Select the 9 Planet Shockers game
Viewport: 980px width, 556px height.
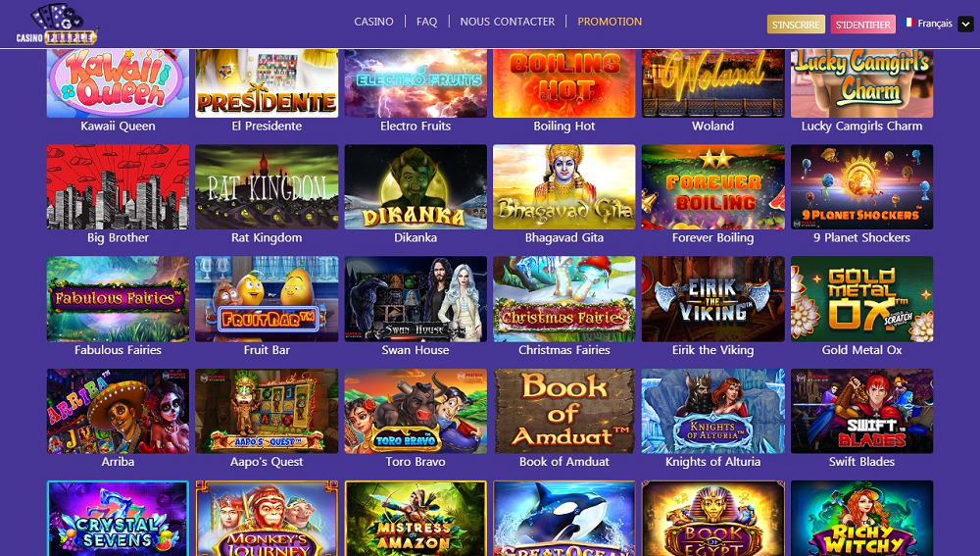(861, 187)
